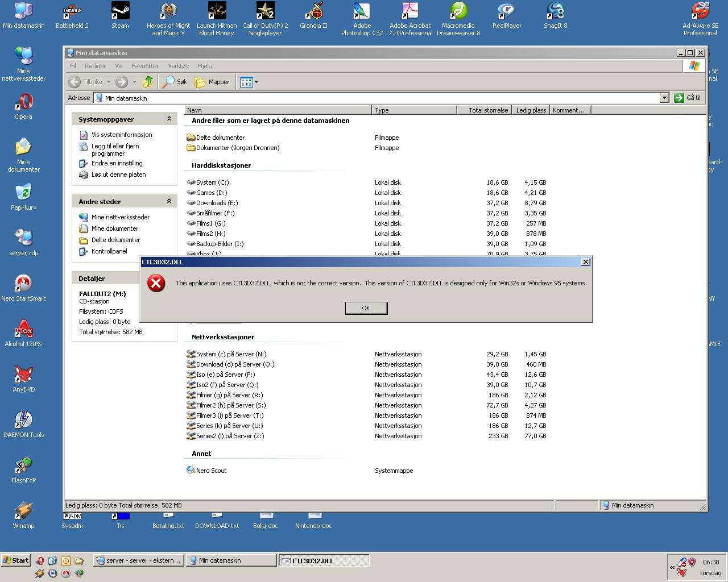Viewport: 728px width, 582px height.
Task: Click the Mapper folders toolbar button
Action: tap(212, 82)
